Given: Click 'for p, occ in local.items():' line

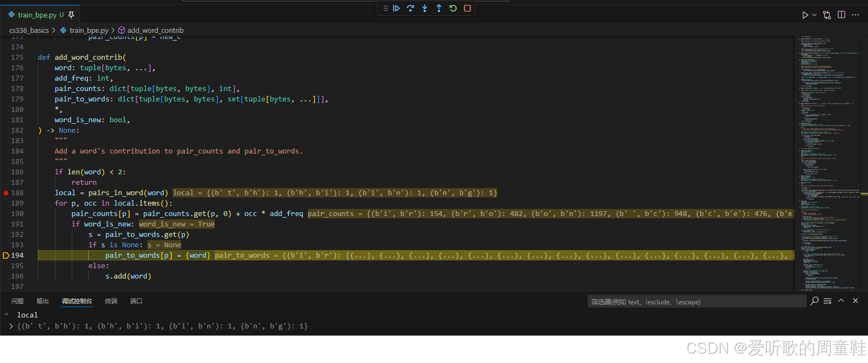Looking at the screenshot, I should pyautogui.click(x=113, y=203).
